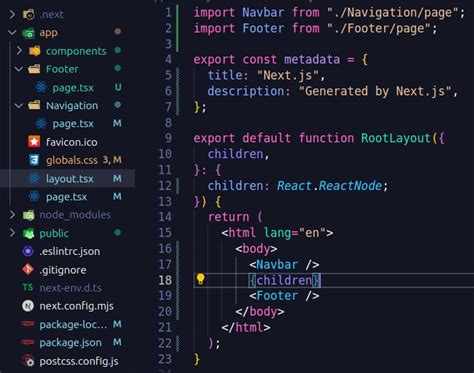Image resolution: width=474 pixels, height=373 pixels.
Task: Open page.tsx under Navigation folder
Action: click(x=73, y=124)
